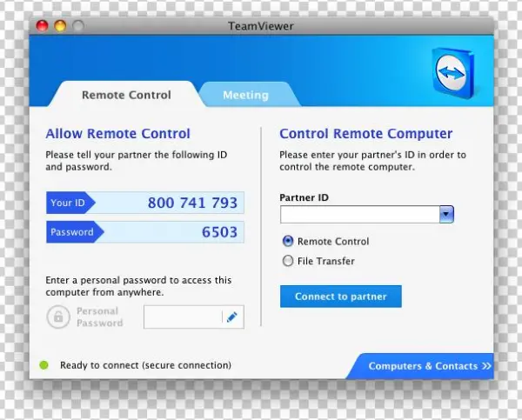The width and height of the screenshot is (522, 420).
Task: Click the padlock icon beside Personal Password
Action: pos(58,317)
